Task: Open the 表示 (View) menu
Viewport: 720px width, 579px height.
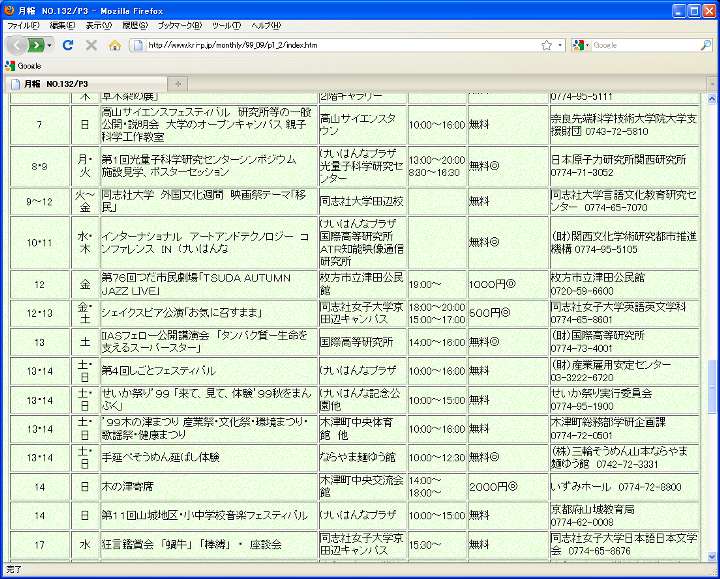Action: click(x=100, y=25)
